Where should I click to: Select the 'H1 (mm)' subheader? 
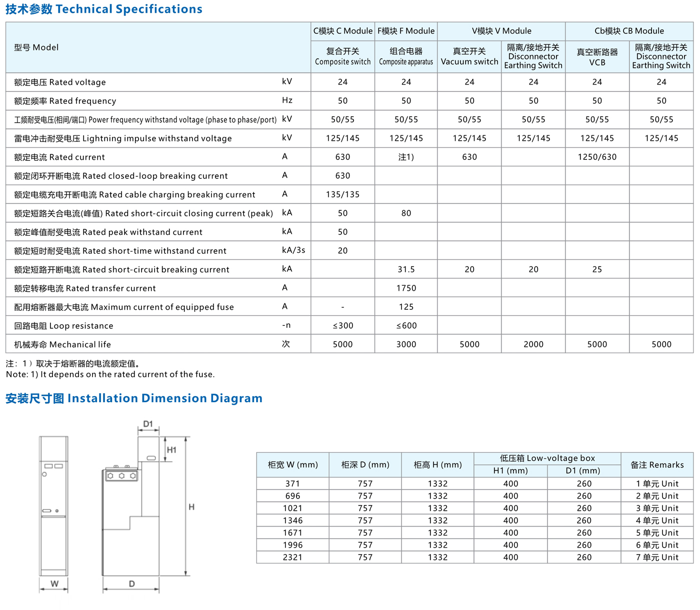(510, 471)
